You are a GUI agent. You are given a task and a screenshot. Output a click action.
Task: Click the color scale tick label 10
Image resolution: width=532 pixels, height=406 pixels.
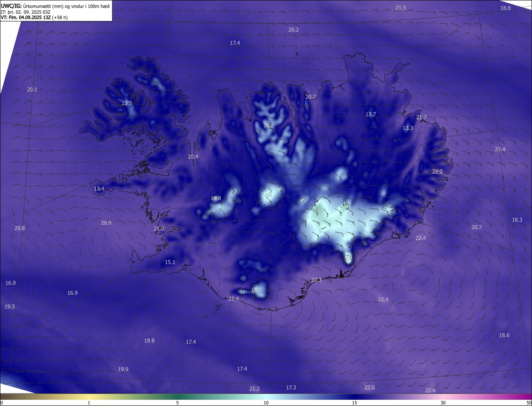pyautogui.click(x=266, y=403)
